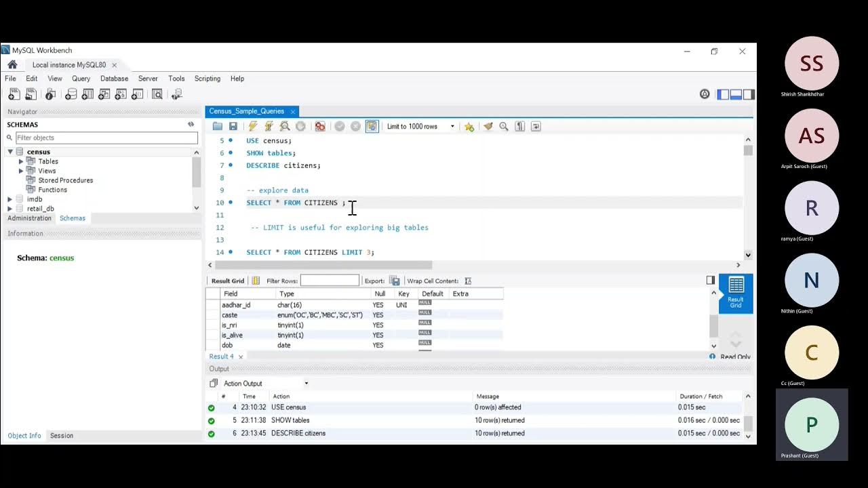Beautify the query with the broom icon
Image resolution: width=868 pixels, height=488 pixels.
click(x=488, y=126)
